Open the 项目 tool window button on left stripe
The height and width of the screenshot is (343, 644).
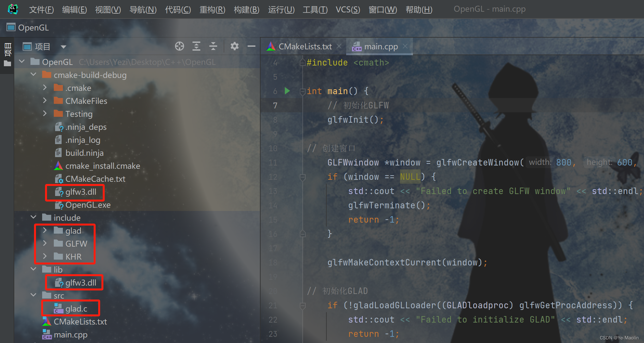7,50
